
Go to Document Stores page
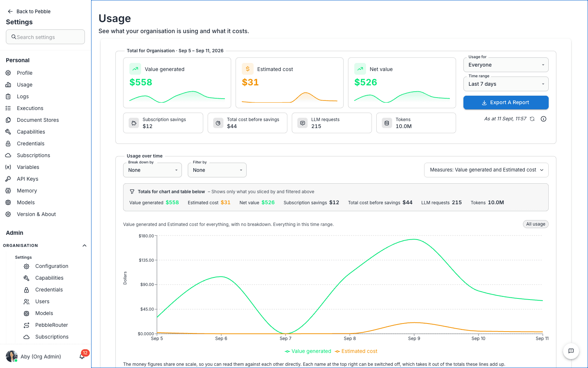38,120
